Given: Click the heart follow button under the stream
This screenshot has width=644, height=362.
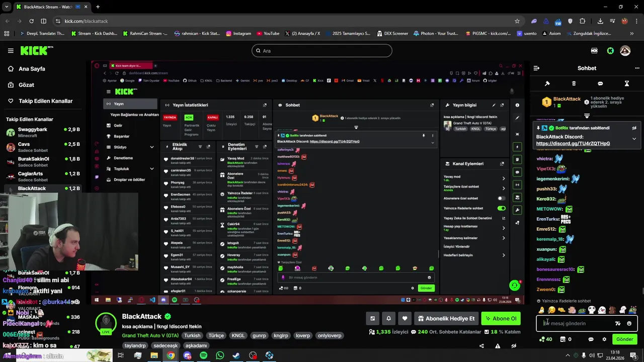Looking at the screenshot, I should (x=405, y=318).
